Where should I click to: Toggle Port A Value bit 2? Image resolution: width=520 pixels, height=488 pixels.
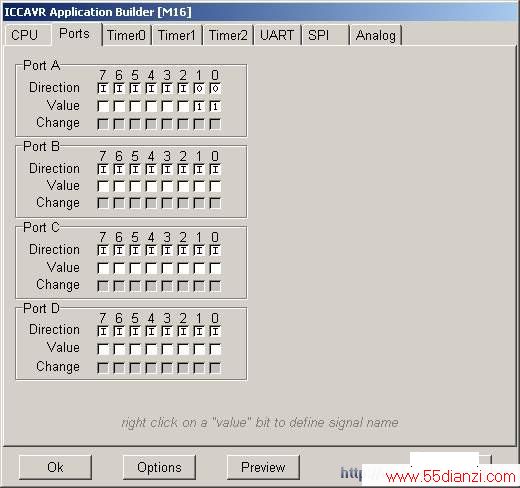coord(183,106)
